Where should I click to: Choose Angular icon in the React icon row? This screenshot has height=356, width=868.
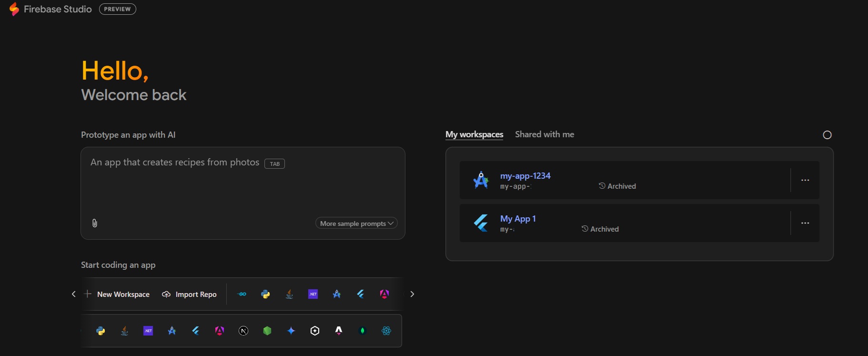point(220,331)
